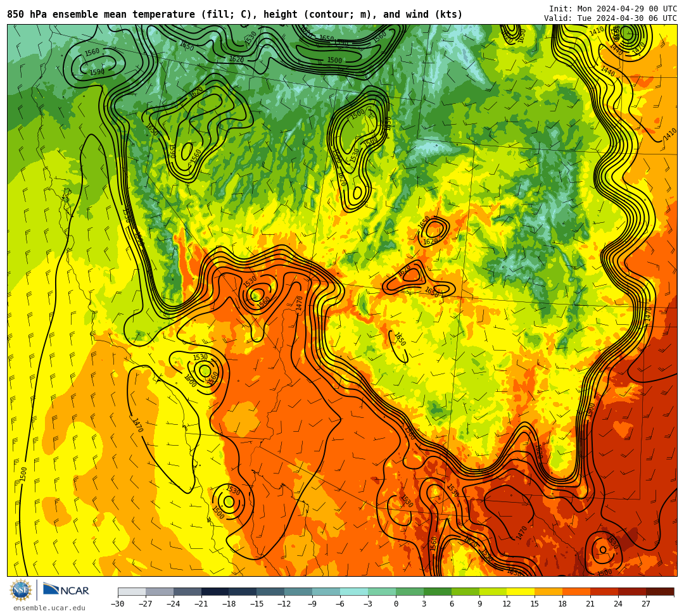This screenshot has height=616, width=684.
Task: Click the -30 colorbar label
Action: 118,604
